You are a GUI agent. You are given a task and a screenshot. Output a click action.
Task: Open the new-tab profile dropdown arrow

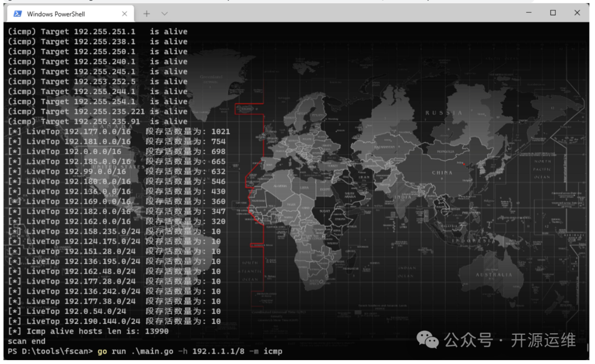[x=164, y=14]
